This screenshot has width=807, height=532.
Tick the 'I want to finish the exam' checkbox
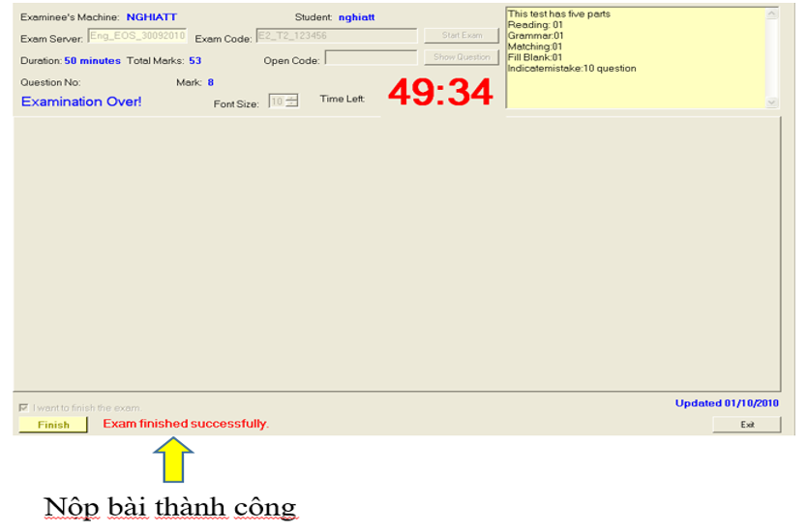23,408
